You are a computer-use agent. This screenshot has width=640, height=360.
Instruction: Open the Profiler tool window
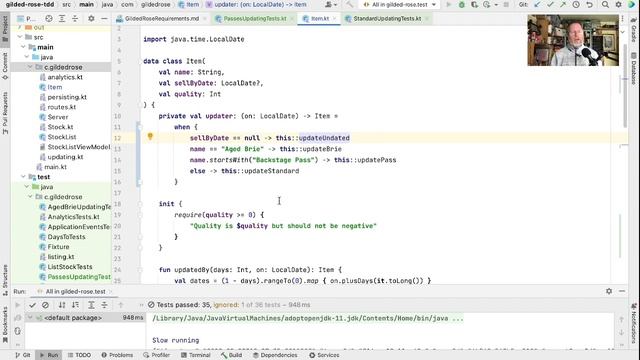[157, 355]
